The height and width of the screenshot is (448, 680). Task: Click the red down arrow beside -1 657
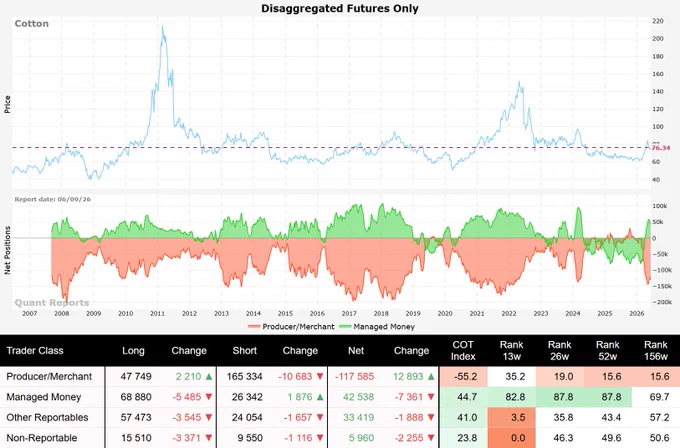coord(320,418)
